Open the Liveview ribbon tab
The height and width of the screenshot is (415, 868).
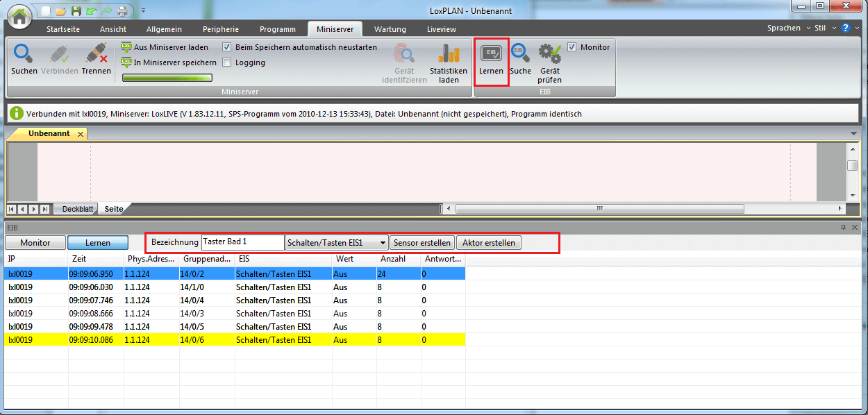pyautogui.click(x=442, y=29)
